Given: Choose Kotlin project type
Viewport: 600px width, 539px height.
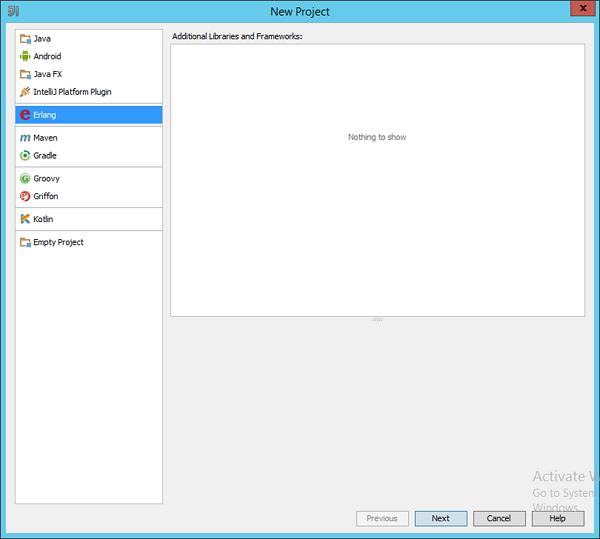Looking at the screenshot, I should tap(89, 219).
